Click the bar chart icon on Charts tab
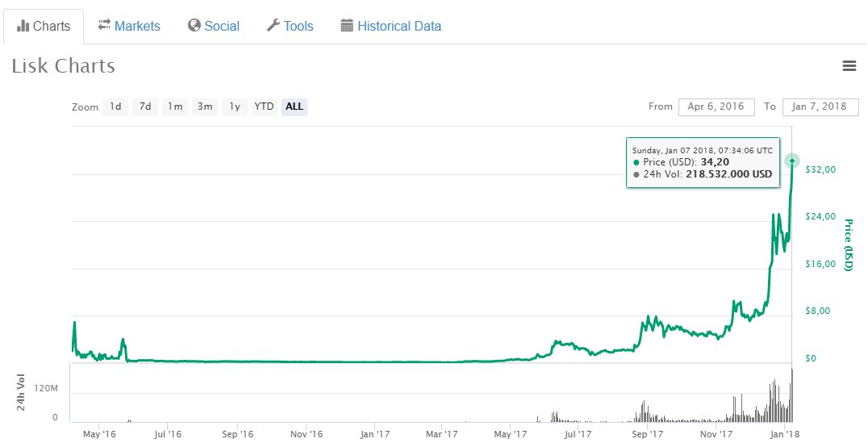 click(23, 26)
